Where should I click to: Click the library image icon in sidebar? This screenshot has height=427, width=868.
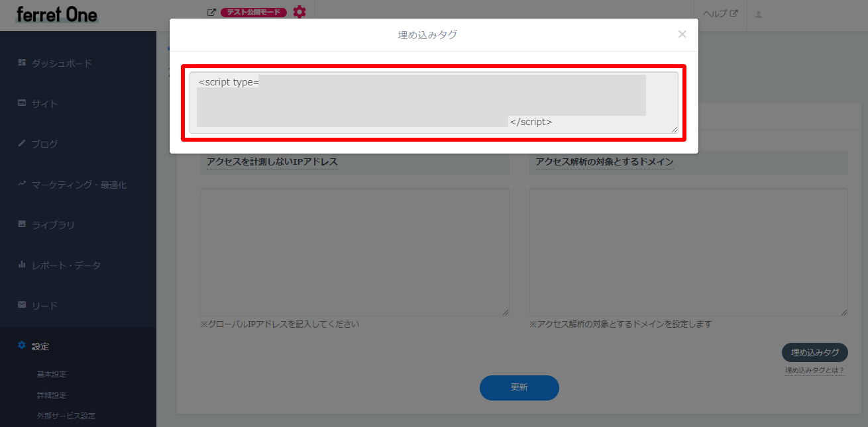(22, 224)
